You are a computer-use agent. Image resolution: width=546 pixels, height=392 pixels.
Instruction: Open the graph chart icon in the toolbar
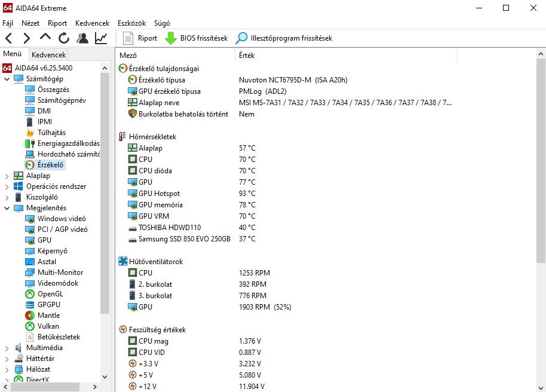pos(101,38)
